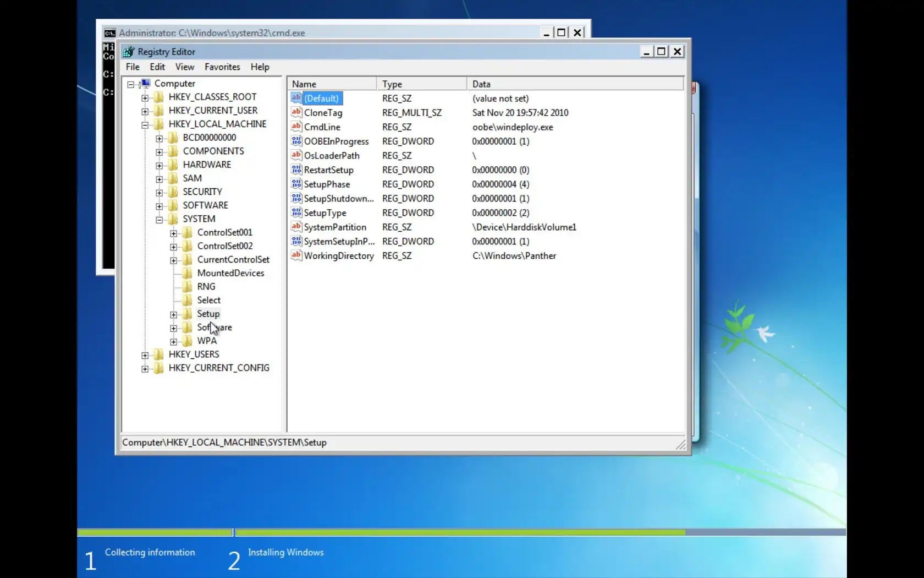
Task: Click the string icon beside SystemPartition
Action: click(296, 227)
